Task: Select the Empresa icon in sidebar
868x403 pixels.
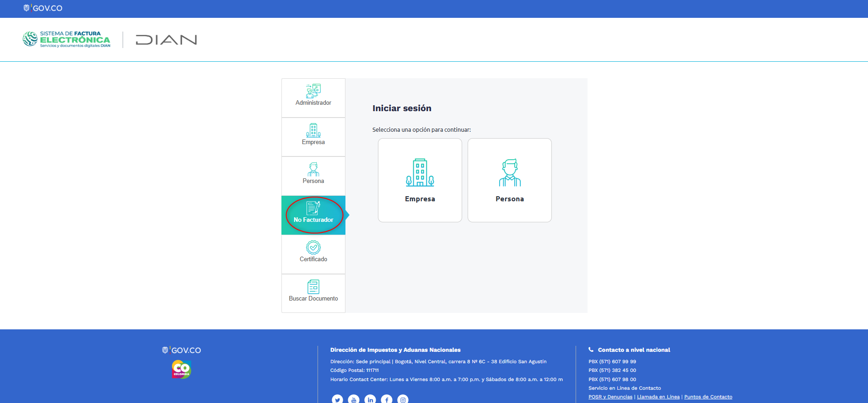Action: tap(313, 130)
